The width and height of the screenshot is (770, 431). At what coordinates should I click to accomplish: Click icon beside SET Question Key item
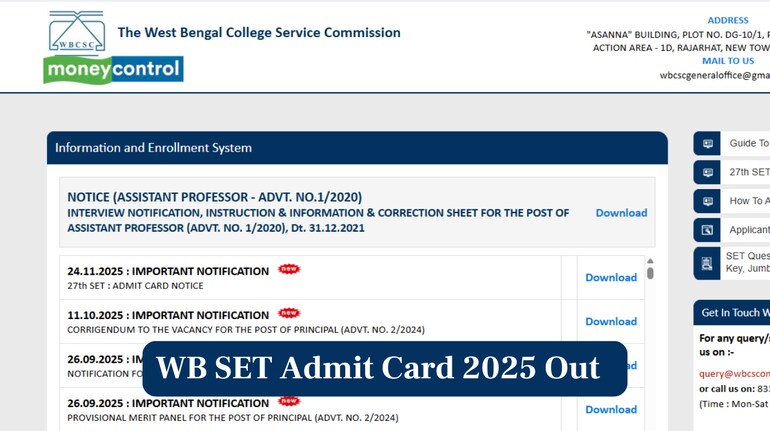click(x=707, y=263)
